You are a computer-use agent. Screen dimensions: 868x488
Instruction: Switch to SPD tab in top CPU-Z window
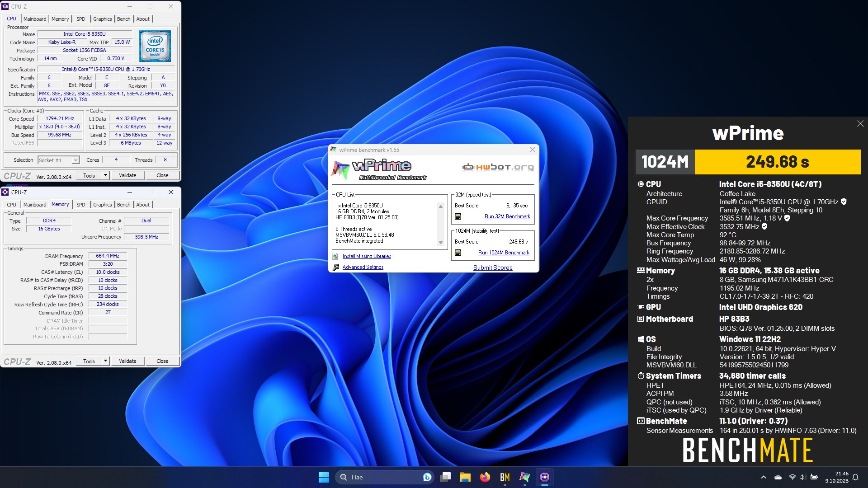pyautogui.click(x=81, y=19)
